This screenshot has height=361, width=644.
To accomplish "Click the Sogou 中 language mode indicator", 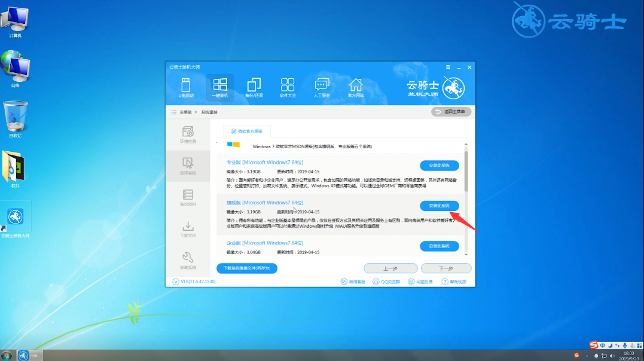I will coord(603,345).
